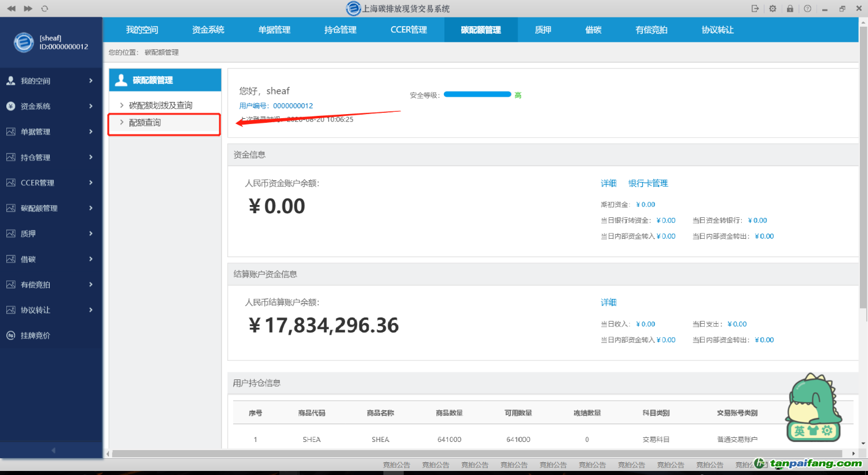Refresh the page using the reload icon
This screenshot has width=868, height=475.
(x=45, y=9)
